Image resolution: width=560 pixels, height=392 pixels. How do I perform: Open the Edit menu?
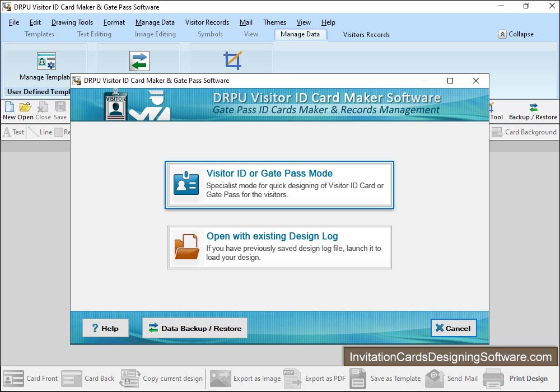tap(35, 22)
